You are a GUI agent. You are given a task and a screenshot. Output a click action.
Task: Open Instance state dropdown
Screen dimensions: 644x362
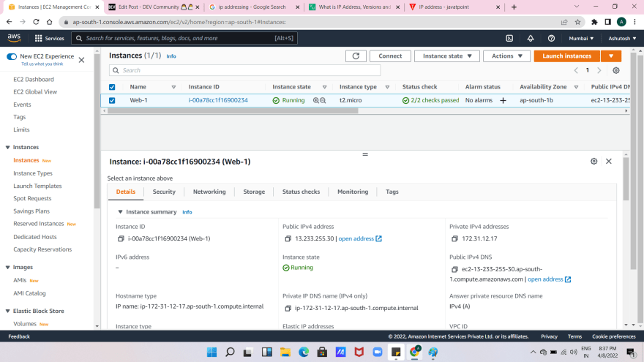pyautogui.click(x=447, y=56)
